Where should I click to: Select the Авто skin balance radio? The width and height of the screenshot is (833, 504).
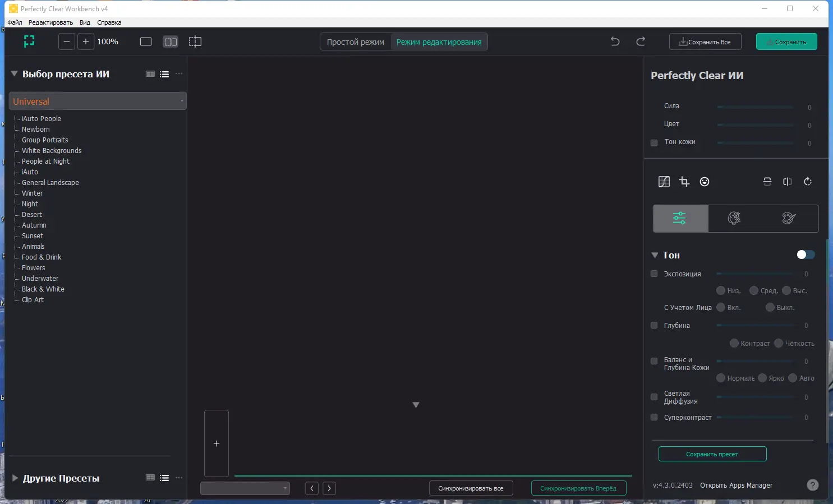pos(793,378)
